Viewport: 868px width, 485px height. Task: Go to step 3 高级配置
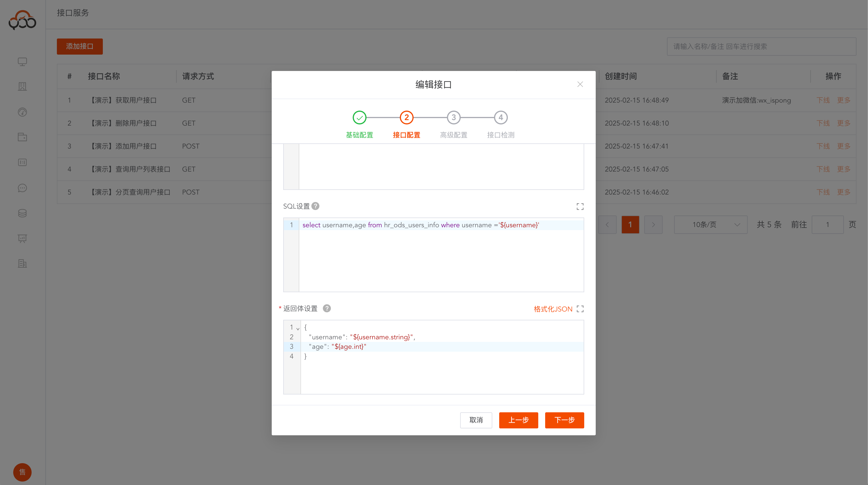click(x=454, y=118)
